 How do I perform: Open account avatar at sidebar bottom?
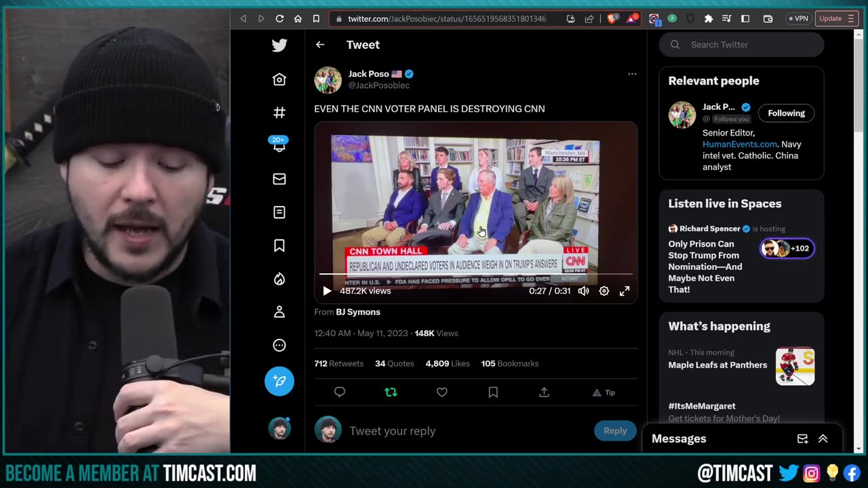point(279,428)
